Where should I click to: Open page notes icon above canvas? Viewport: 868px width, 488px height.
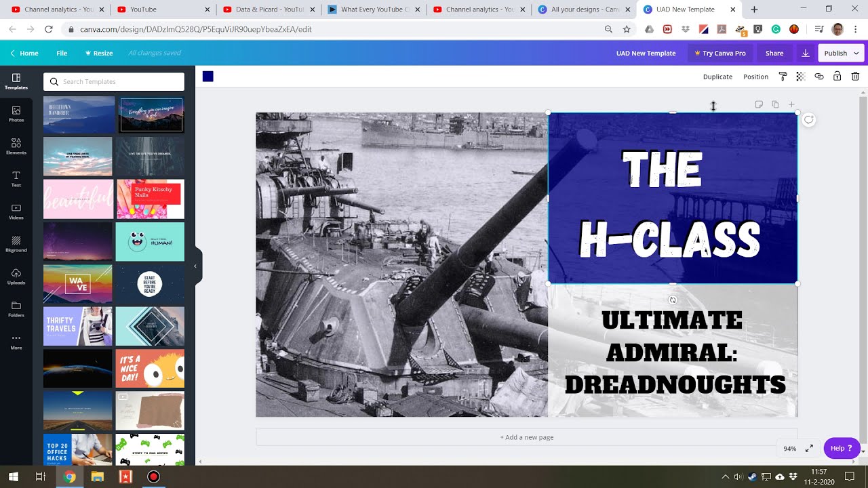[759, 104]
